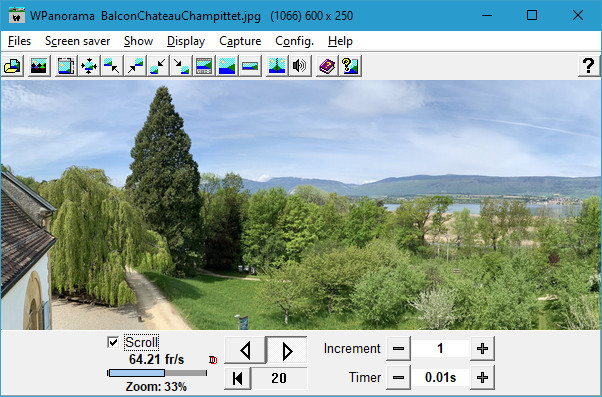Open the Files menu
602x397 pixels.
(x=19, y=41)
